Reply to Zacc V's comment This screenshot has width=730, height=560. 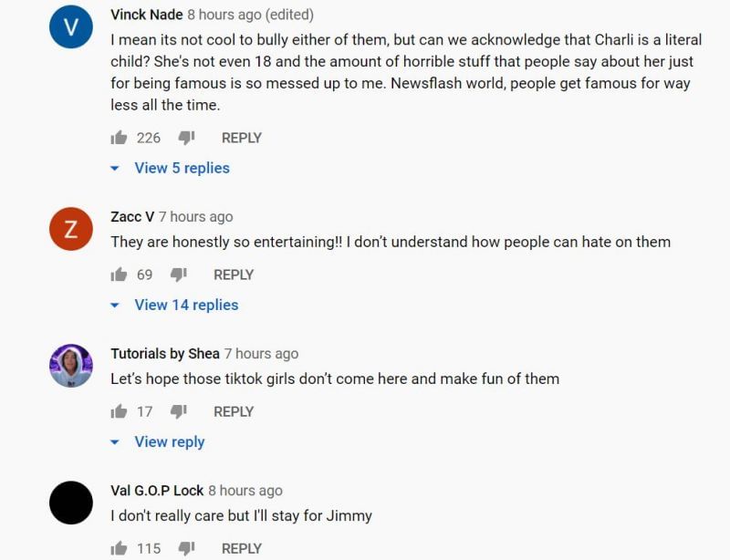click(x=234, y=275)
